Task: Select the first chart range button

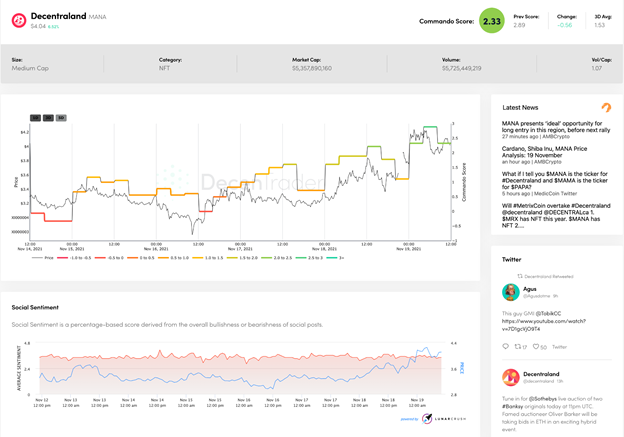Action: 35,118
